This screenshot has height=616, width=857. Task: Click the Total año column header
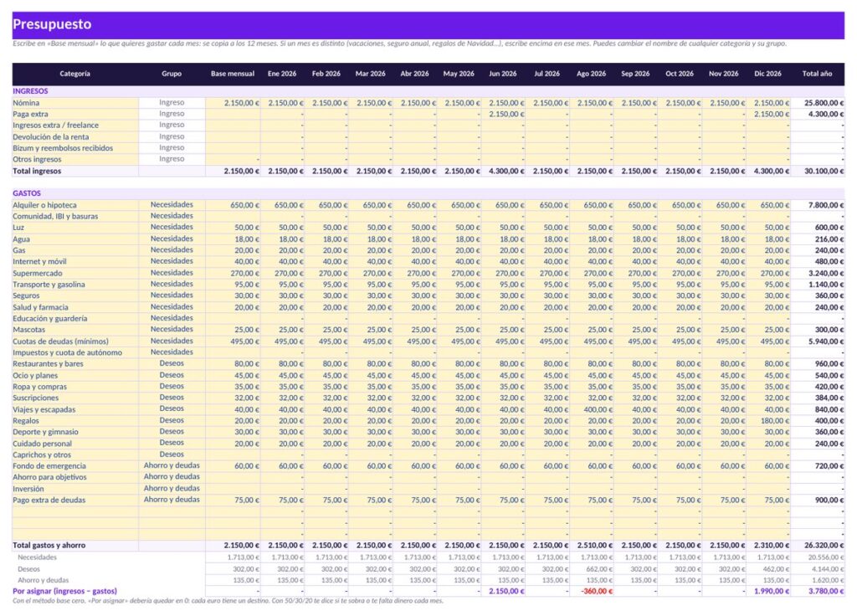[x=817, y=74]
